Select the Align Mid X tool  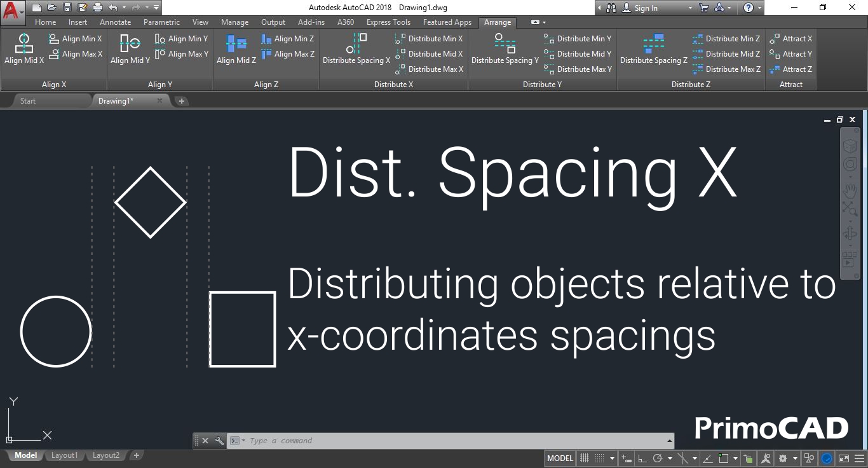coord(24,50)
